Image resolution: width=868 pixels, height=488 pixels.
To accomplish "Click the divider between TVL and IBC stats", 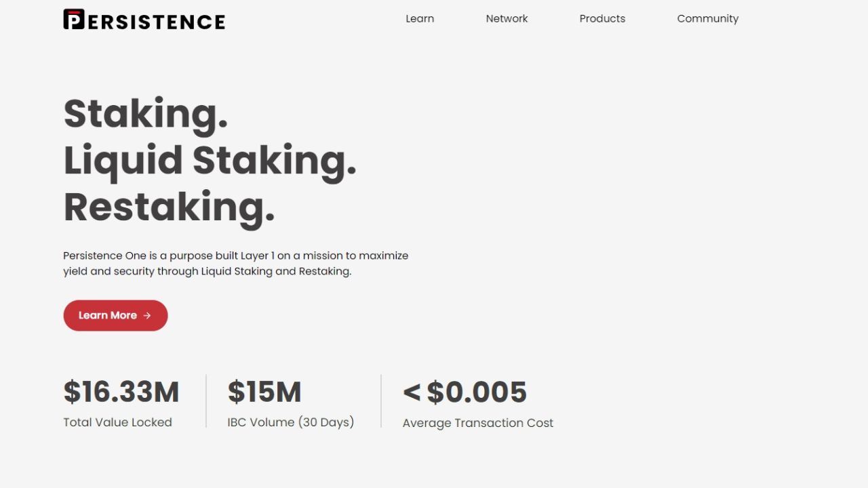I will (x=204, y=400).
